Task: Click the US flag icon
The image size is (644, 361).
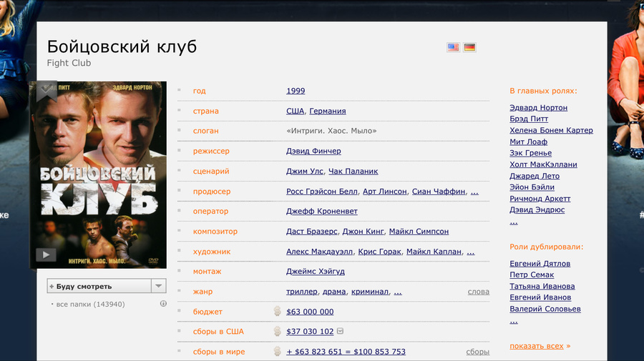Action: pyautogui.click(x=453, y=47)
